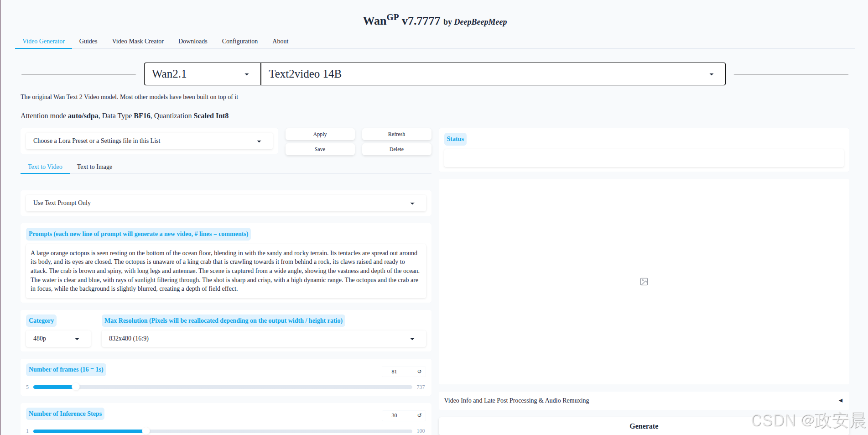This screenshot has width=868, height=435.
Task: Click the Refresh button
Action: click(396, 134)
